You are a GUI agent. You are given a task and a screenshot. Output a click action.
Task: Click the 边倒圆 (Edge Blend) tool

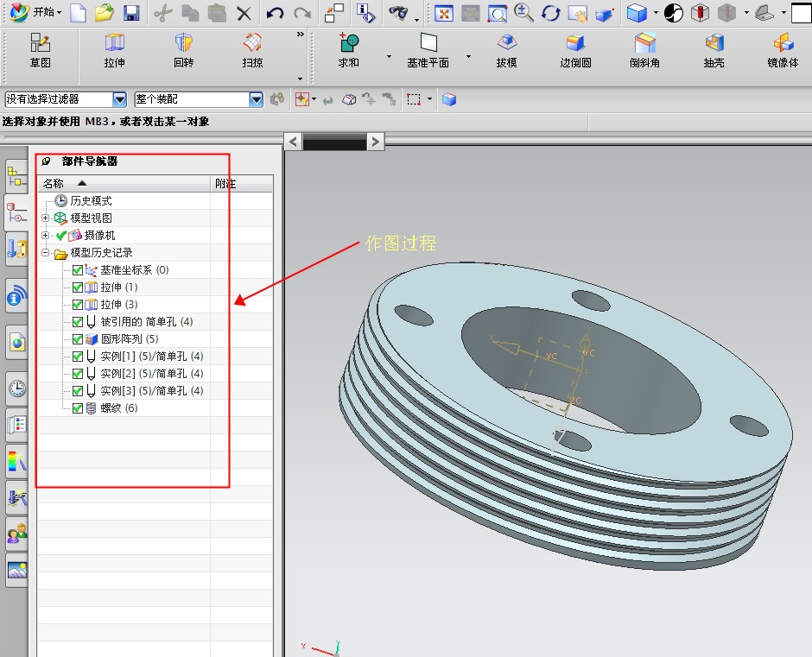(575, 50)
